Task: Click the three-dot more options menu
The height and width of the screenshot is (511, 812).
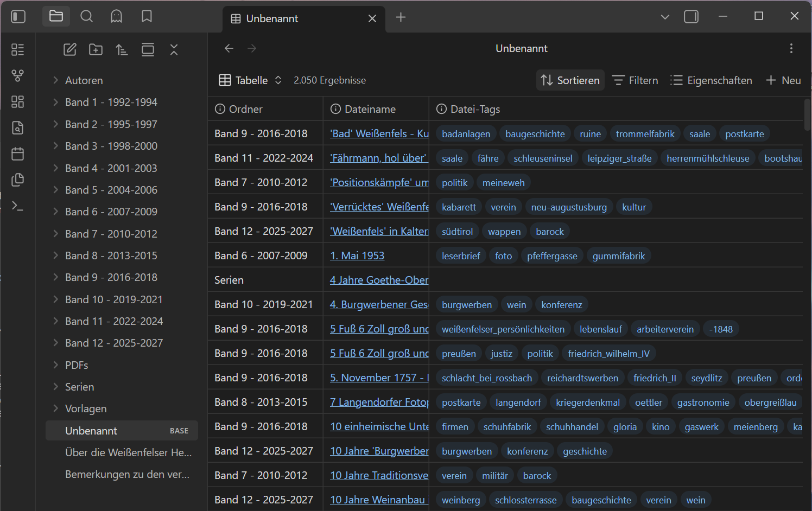Action: tap(791, 48)
